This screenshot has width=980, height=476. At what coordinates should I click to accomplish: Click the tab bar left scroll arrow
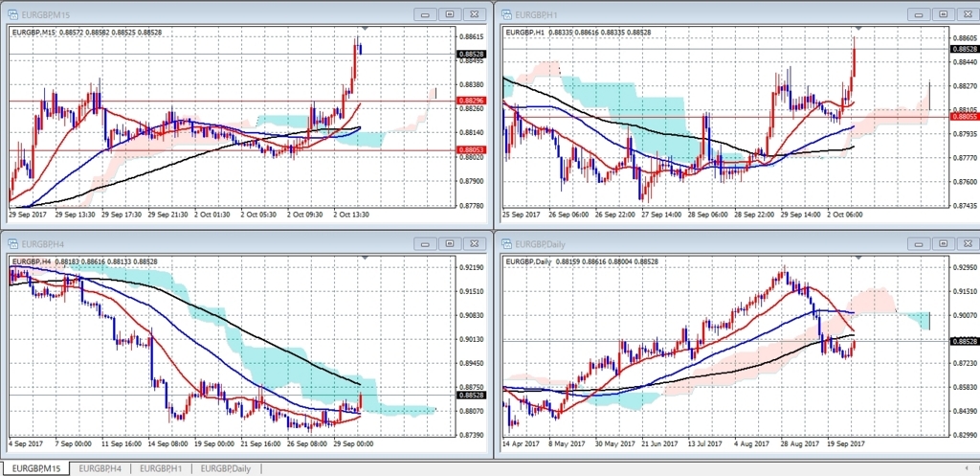click(x=968, y=468)
